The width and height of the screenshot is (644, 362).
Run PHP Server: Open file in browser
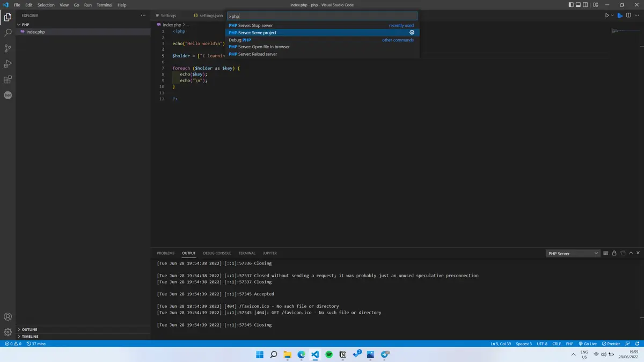pyautogui.click(x=322, y=47)
